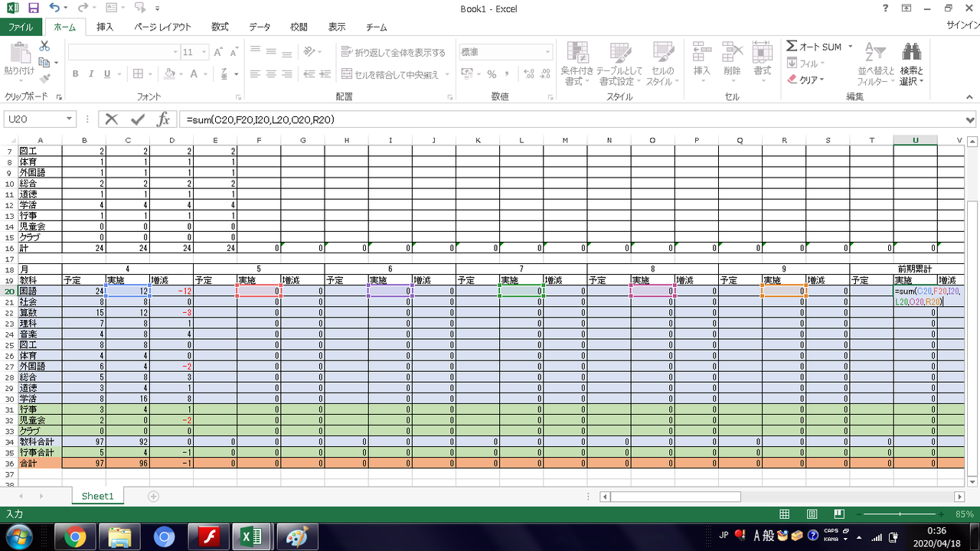The width and height of the screenshot is (980, 551).
Task: Toggle align left in alignment group
Action: (x=254, y=74)
